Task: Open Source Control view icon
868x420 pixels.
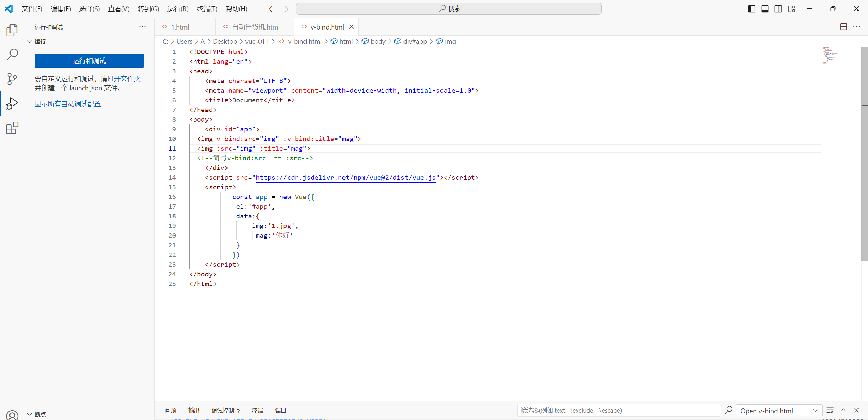Action: (12, 79)
